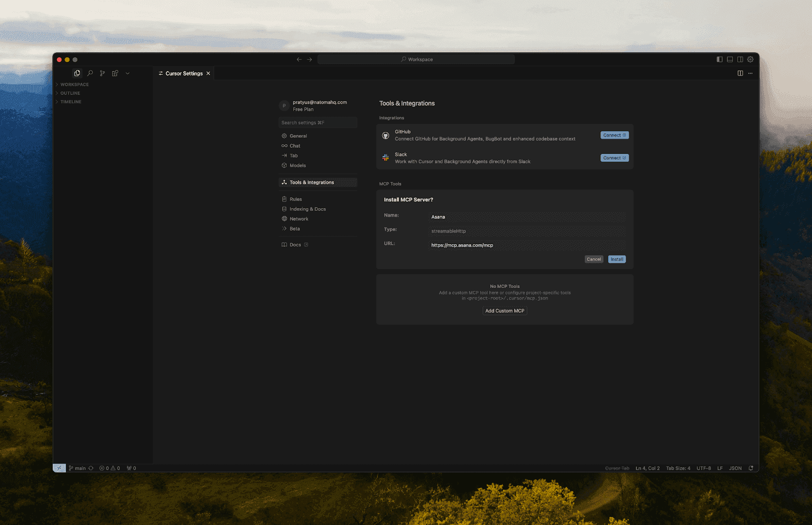Toggle the primary sidebar layout icon
This screenshot has width=812, height=525.
720,59
